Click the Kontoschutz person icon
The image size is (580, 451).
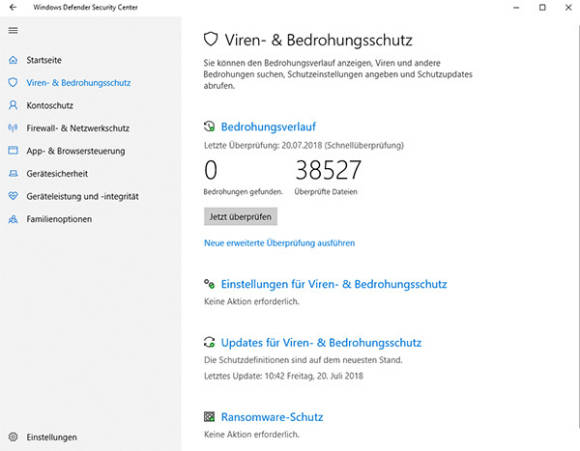tap(13, 105)
